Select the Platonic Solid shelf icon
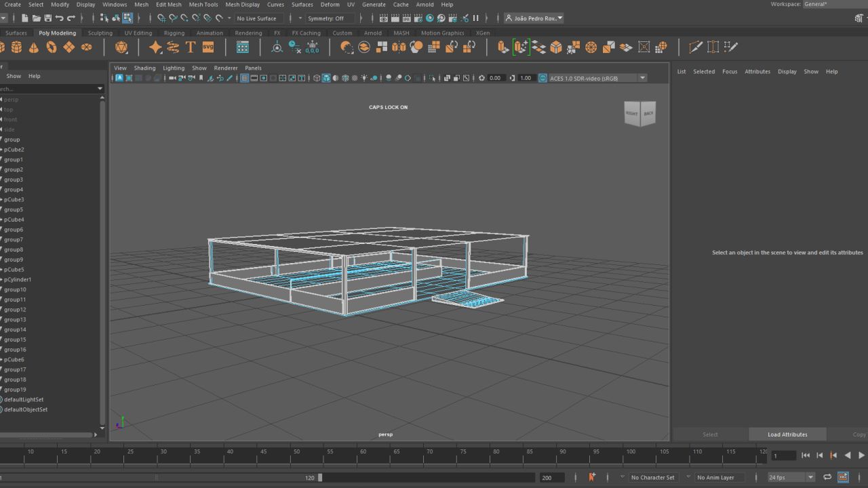 pyautogui.click(x=121, y=47)
